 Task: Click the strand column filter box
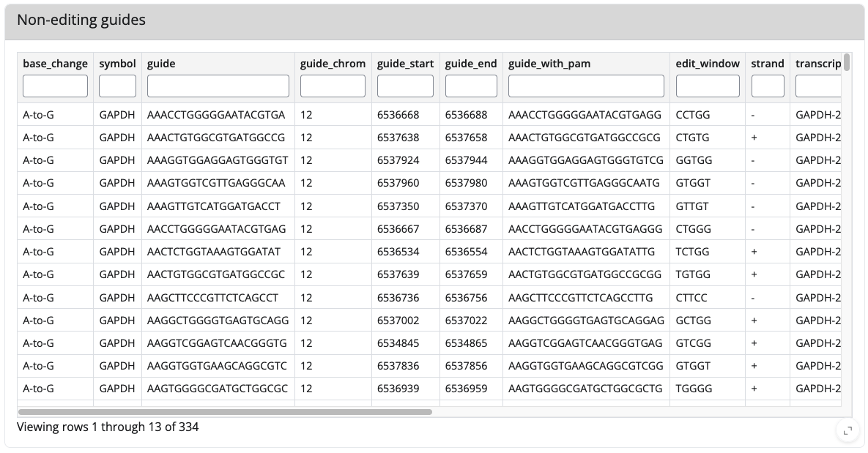[x=768, y=86]
